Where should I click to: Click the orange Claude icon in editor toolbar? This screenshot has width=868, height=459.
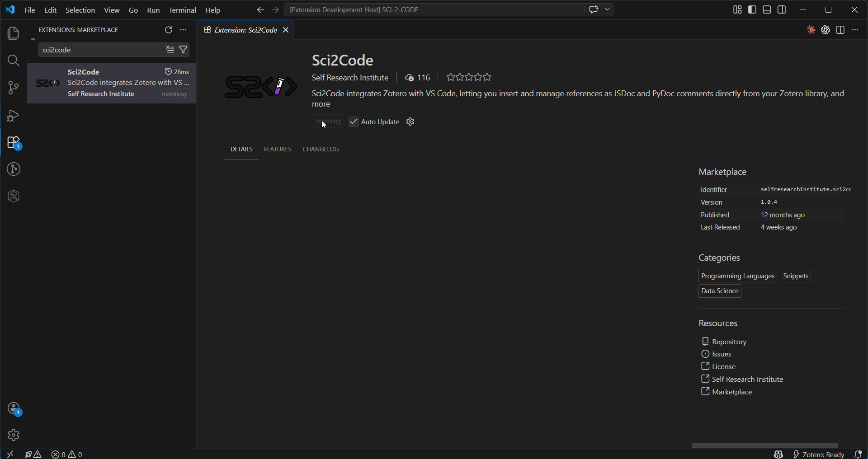coord(811,30)
